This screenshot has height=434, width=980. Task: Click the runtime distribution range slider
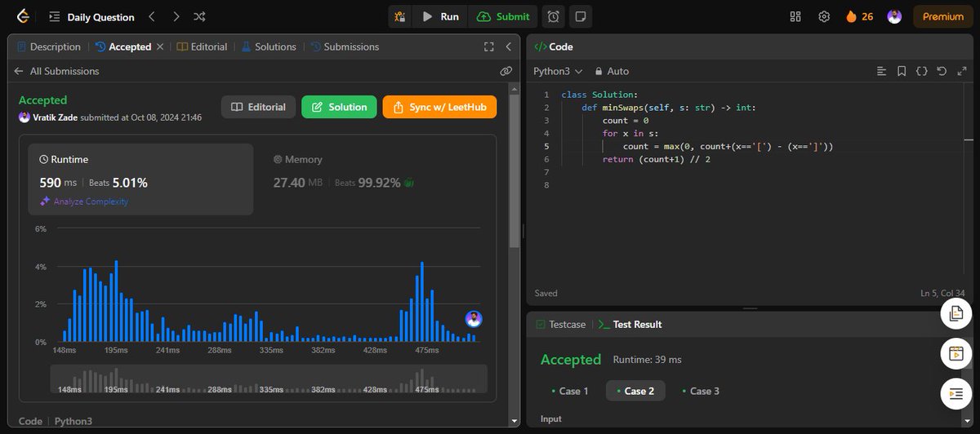tap(269, 379)
